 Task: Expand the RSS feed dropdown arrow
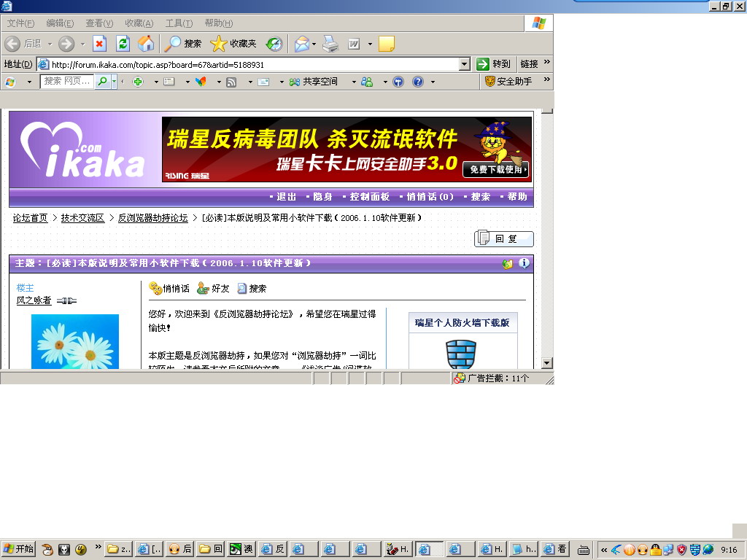250,82
